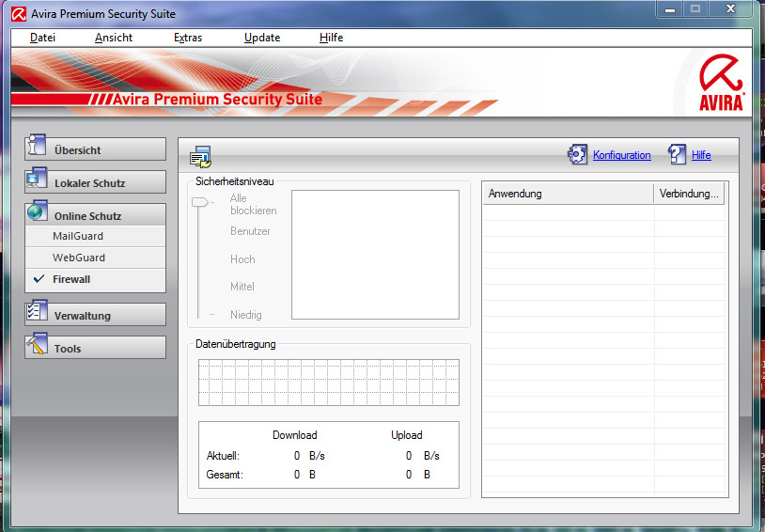Set security level to Benutzer

click(250, 231)
